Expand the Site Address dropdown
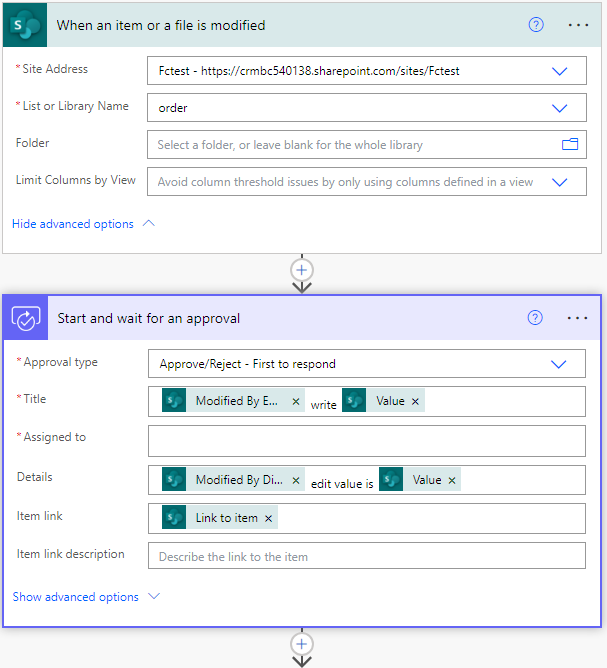 coord(559,71)
